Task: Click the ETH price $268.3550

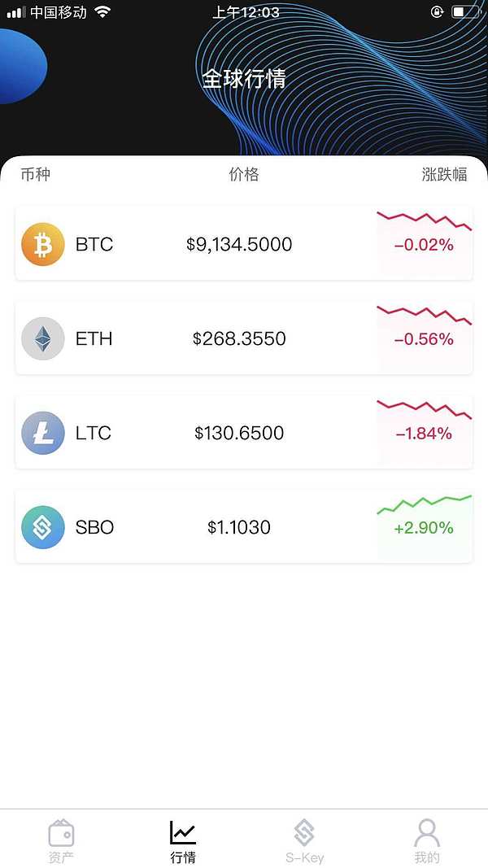Action: coord(239,338)
